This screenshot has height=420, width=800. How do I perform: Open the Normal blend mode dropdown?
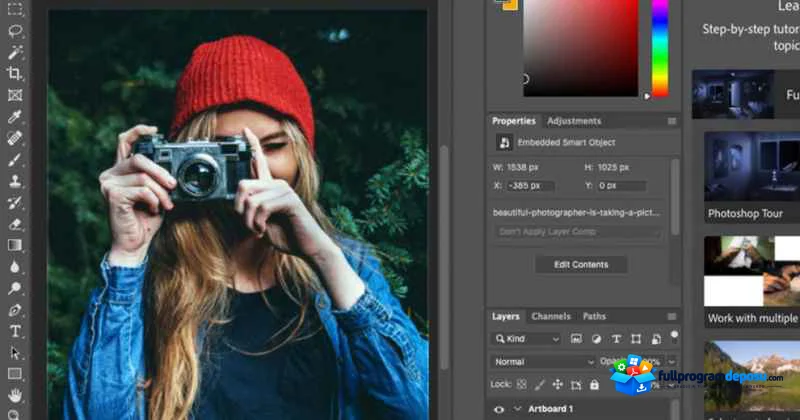543,362
